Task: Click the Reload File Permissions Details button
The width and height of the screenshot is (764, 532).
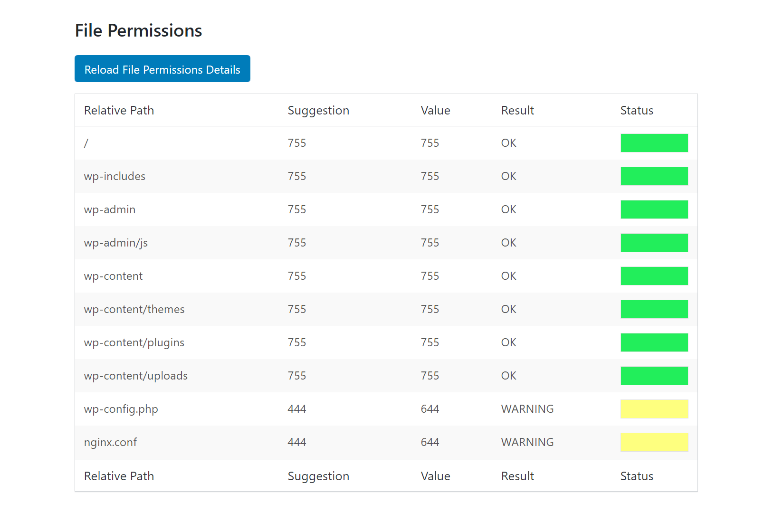Action: [162, 68]
